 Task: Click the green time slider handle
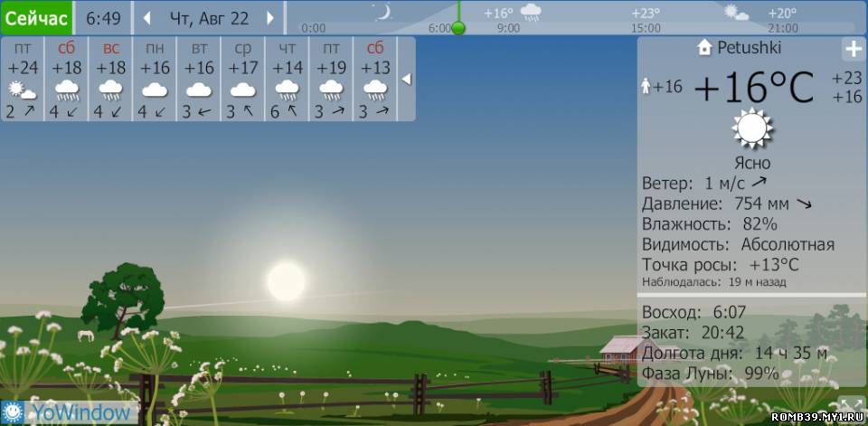click(458, 28)
